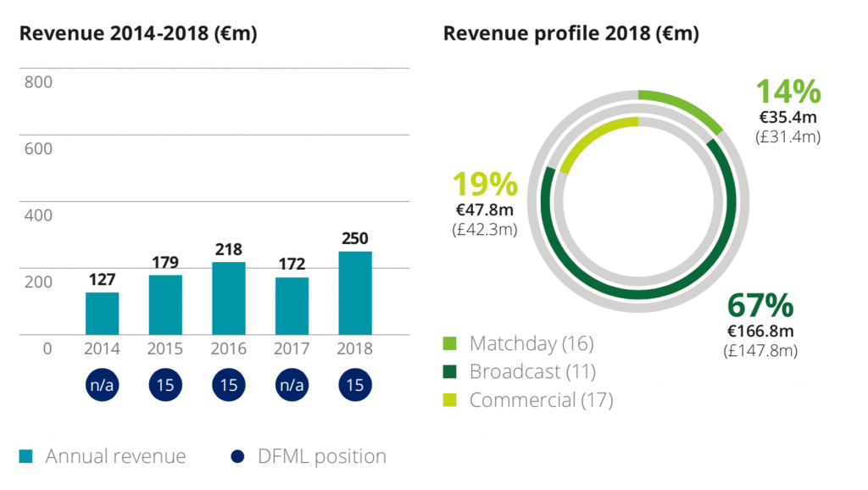Select the 2015 DFML position badge
This screenshot has height=490, width=868.
point(165,385)
